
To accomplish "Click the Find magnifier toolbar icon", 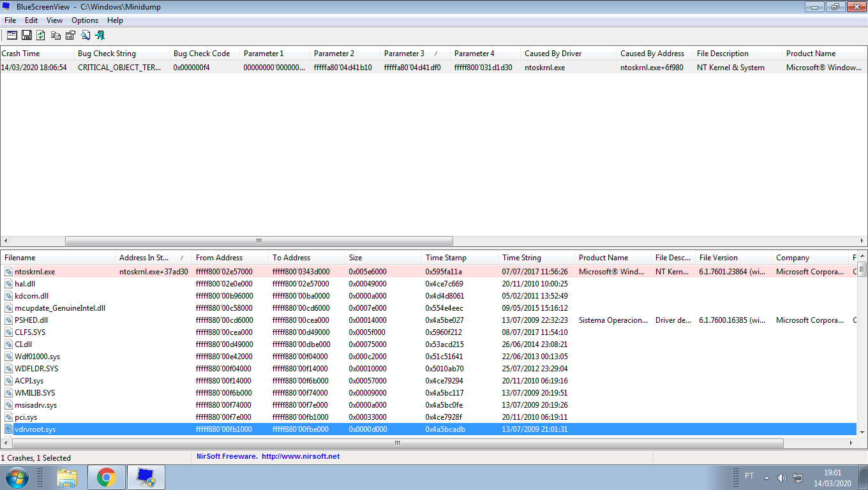I will pyautogui.click(x=85, y=36).
